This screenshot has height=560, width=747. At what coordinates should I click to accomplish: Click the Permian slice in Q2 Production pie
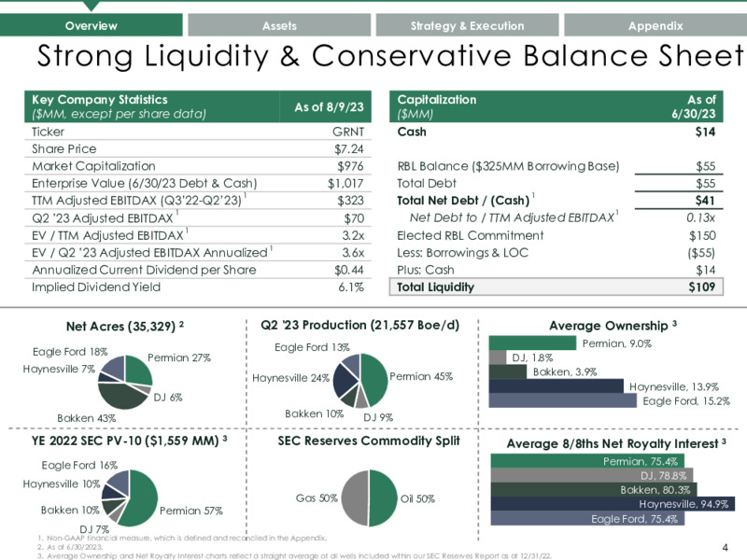coord(375,379)
